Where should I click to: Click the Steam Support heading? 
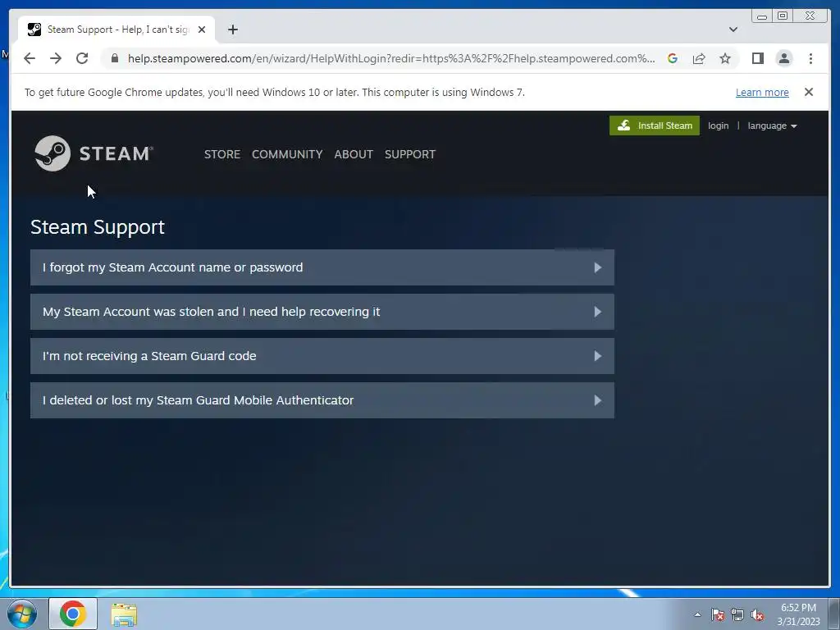98,227
